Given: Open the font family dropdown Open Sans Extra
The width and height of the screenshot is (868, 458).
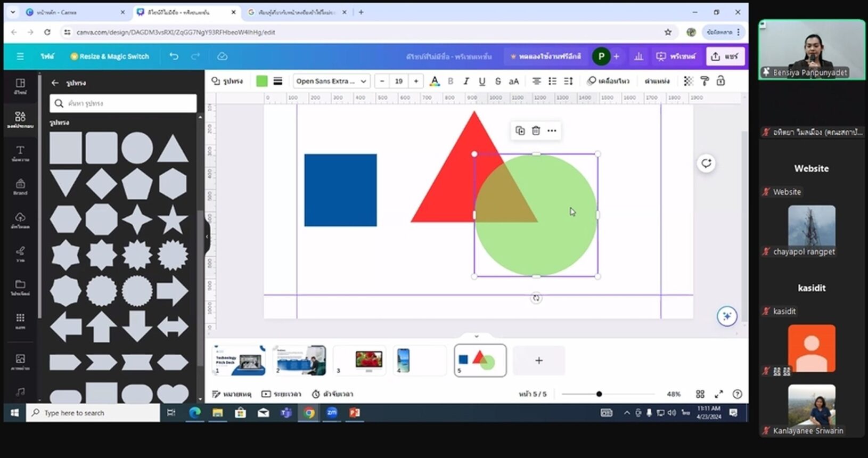Looking at the screenshot, I should (331, 81).
